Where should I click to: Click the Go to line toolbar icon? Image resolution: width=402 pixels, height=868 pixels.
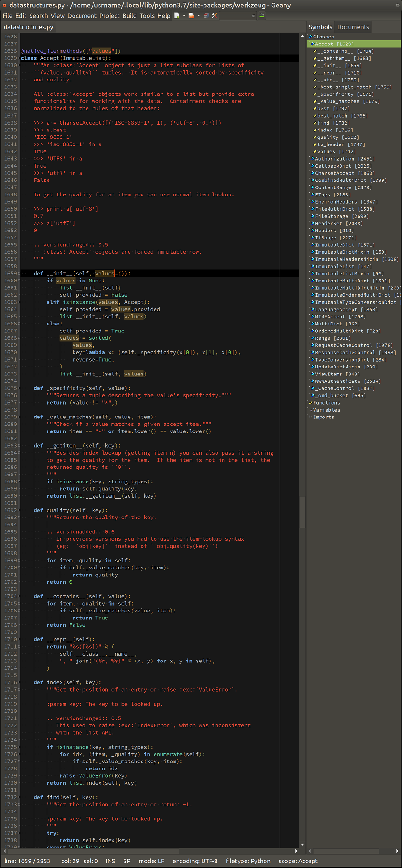click(x=261, y=16)
